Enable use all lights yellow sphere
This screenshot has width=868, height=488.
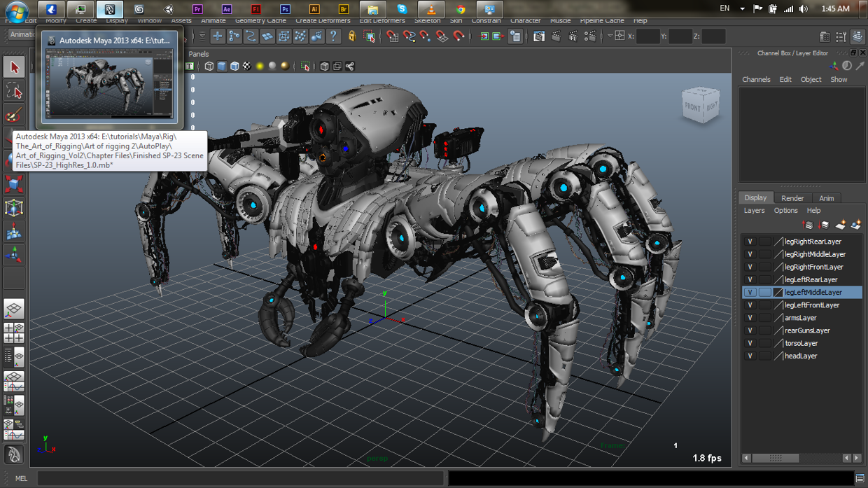click(260, 67)
